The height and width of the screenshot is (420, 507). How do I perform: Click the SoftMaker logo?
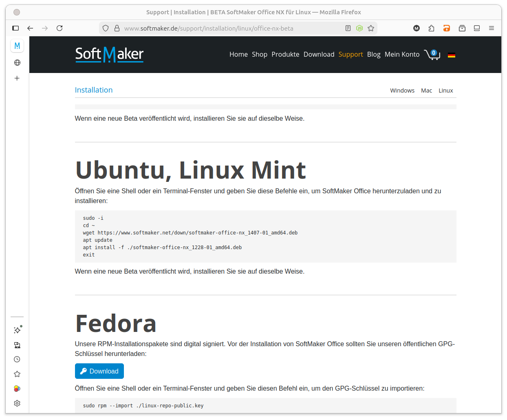tap(109, 55)
